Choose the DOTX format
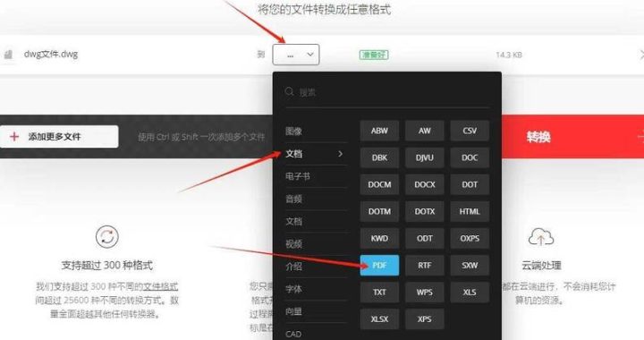The width and height of the screenshot is (644, 340). (425, 211)
